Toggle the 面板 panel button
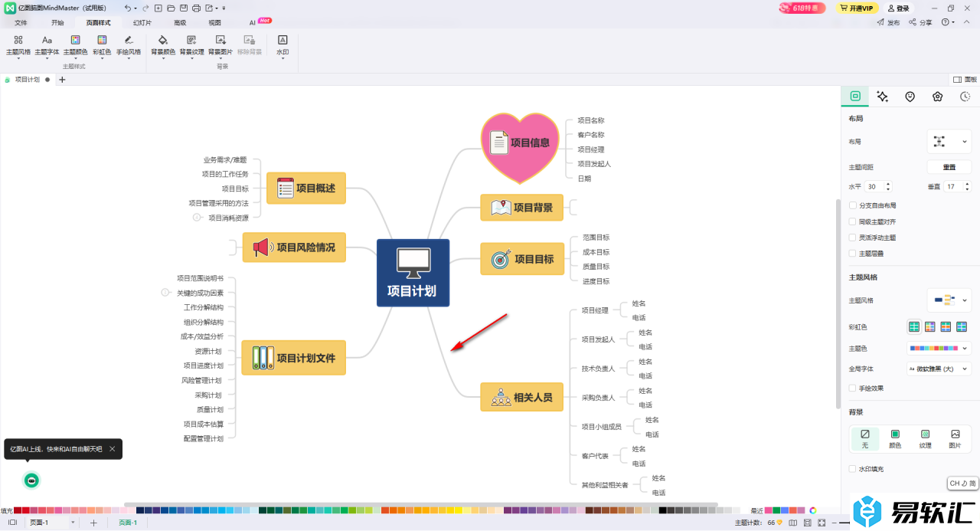Viewport: 980px width, 531px height. tap(965, 79)
